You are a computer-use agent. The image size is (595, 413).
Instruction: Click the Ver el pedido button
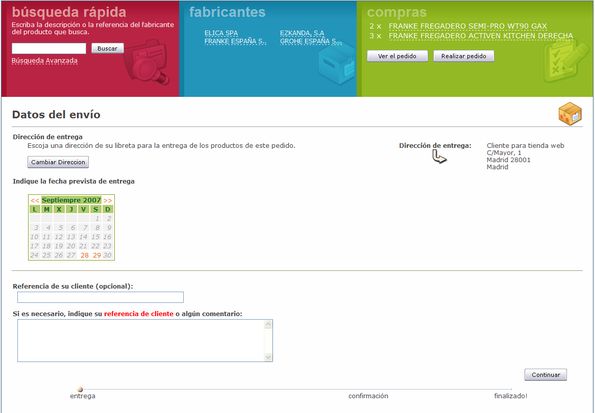pos(397,56)
